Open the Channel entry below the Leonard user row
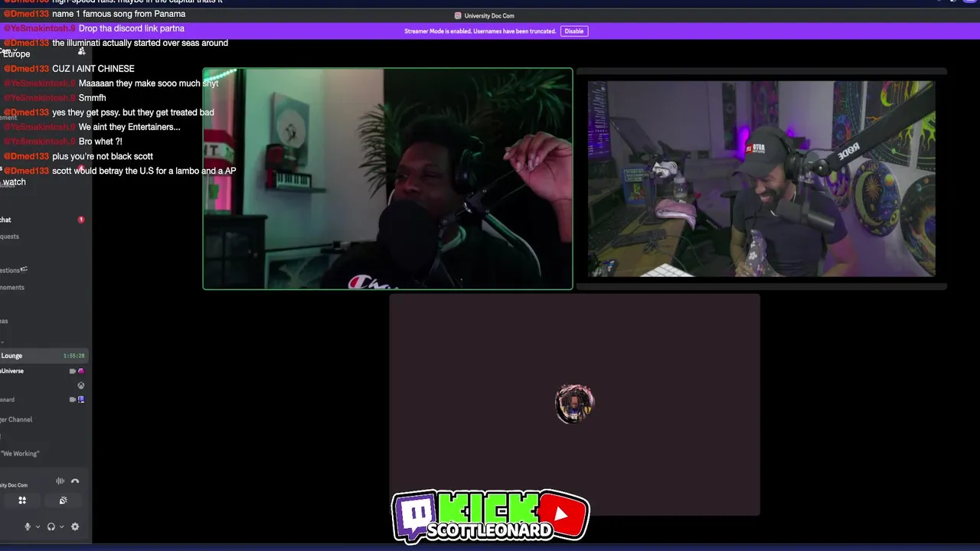980x551 pixels. coord(16,419)
